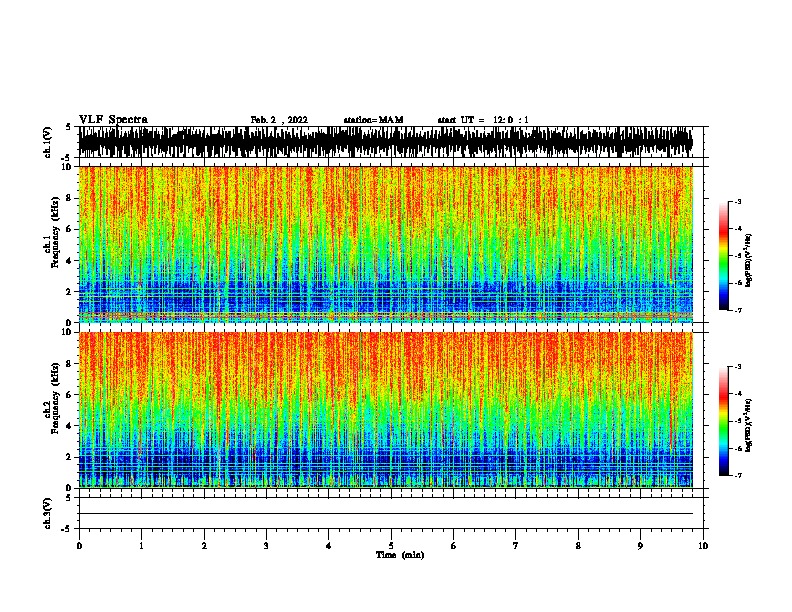
Task: Click the '-7' value on ch.2 colorbar
Action: [x=738, y=475]
